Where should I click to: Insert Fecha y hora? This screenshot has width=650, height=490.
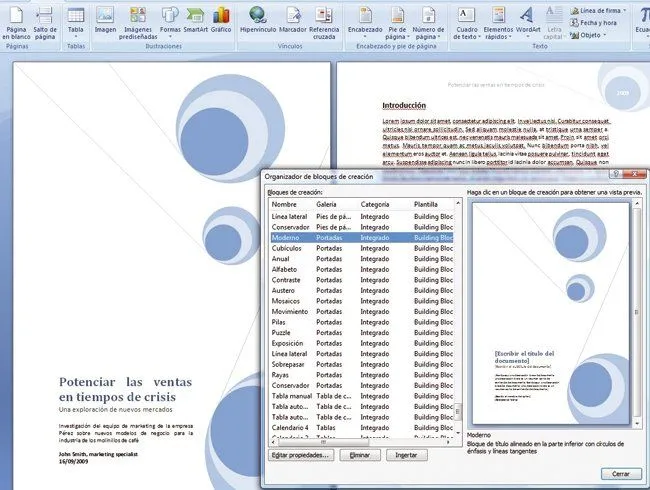pyautogui.click(x=594, y=23)
